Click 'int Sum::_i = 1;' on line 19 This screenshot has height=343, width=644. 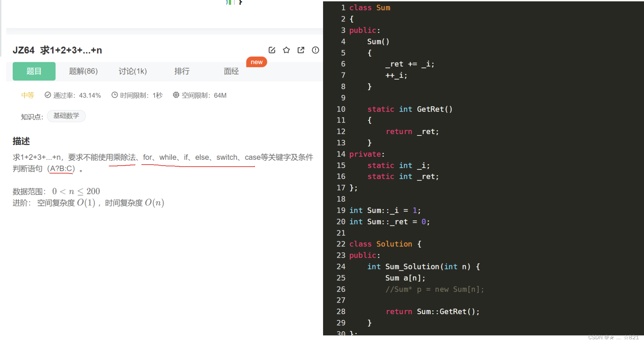(385, 210)
